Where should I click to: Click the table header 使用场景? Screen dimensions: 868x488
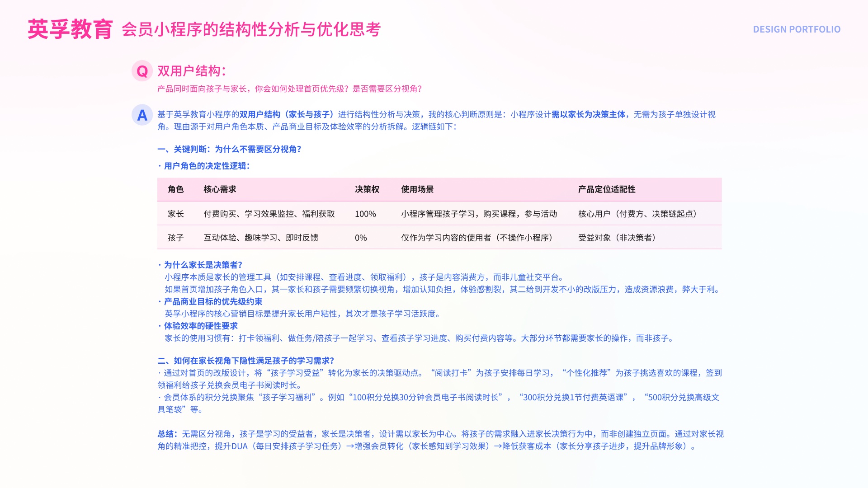coord(417,189)
